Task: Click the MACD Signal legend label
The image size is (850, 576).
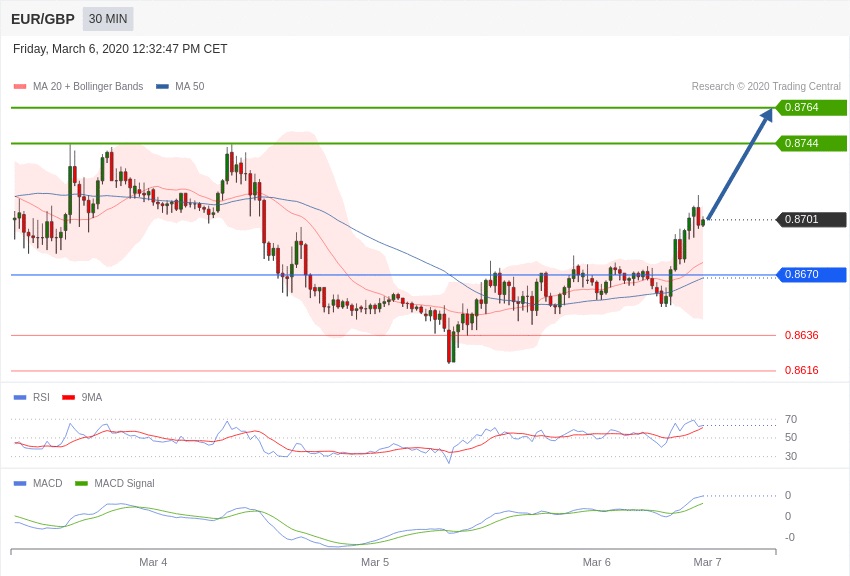Action: pos(124,483)
